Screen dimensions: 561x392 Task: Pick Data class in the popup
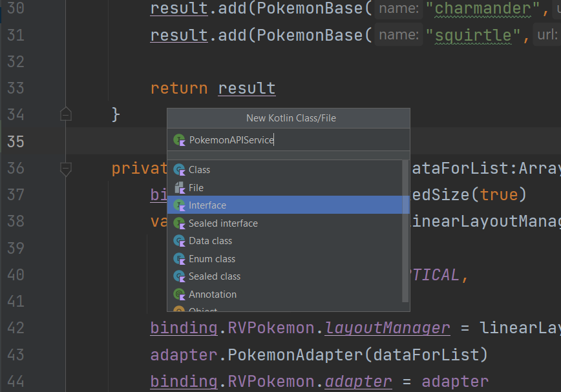click(x=210, y=241)
